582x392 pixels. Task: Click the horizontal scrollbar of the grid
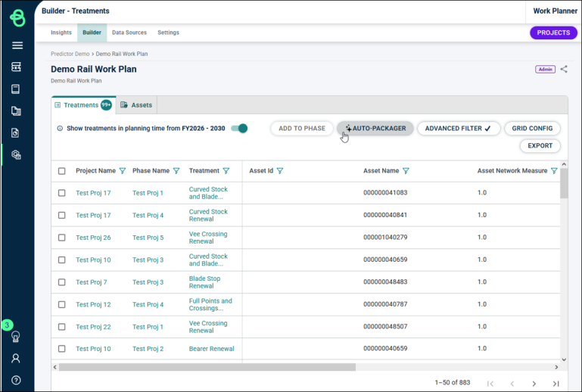[x=207, y=367]
